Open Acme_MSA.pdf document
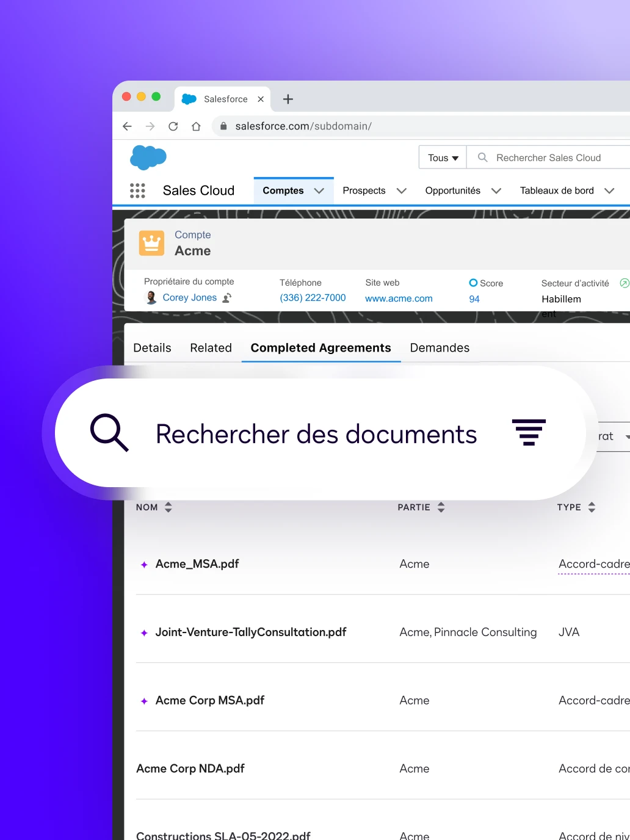Viewport: 630px width, 840px height. 197,564
